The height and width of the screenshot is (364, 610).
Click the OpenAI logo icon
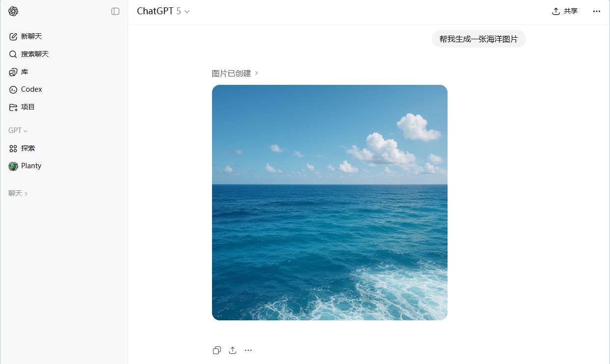pos(13,11)
